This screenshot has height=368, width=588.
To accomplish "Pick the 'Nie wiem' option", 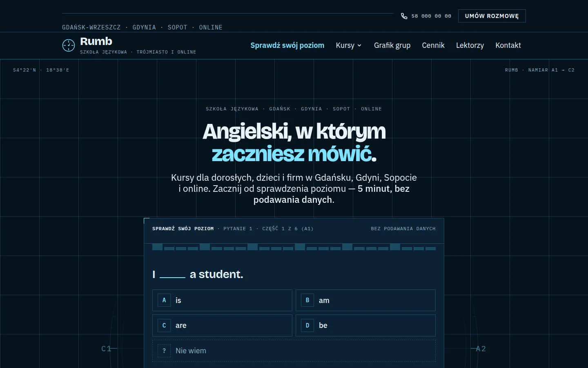I will tap(294, 351).
